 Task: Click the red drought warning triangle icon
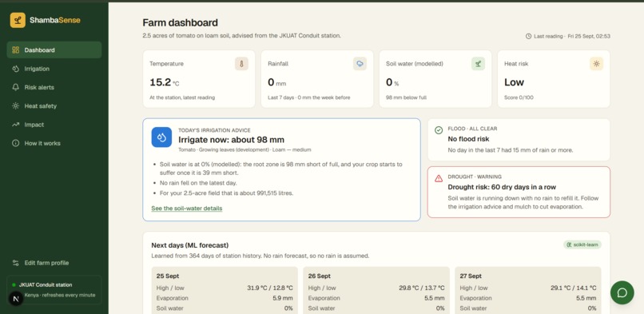click(439, 178)
